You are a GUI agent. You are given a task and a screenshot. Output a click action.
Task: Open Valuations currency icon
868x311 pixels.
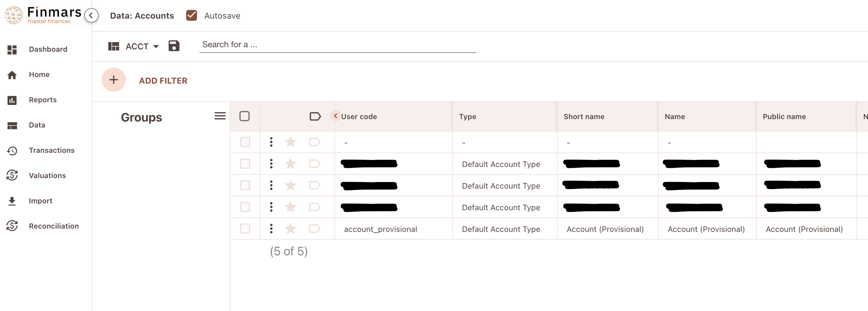(x=12, y=176)
